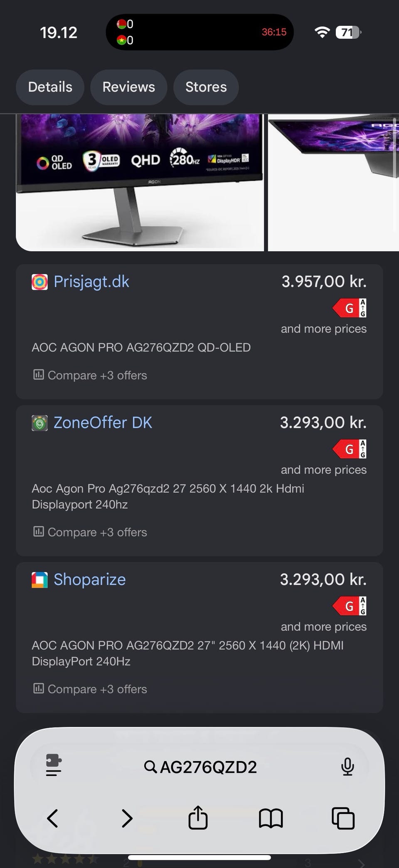
Task: Switch to the Reviews tab
Action: click(x=128, y=87)
